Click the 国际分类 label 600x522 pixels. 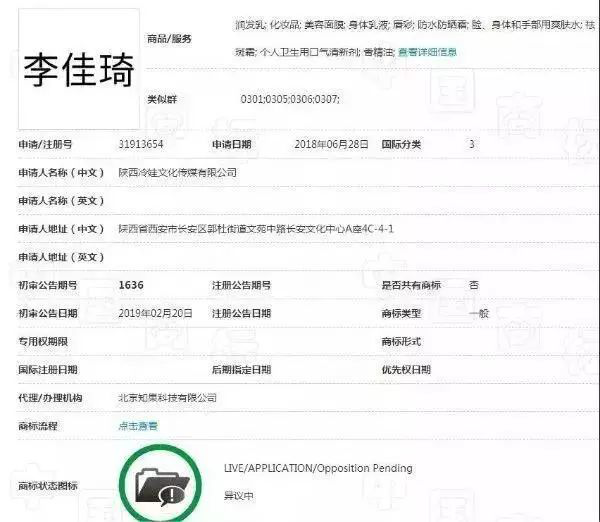point(401,144)
